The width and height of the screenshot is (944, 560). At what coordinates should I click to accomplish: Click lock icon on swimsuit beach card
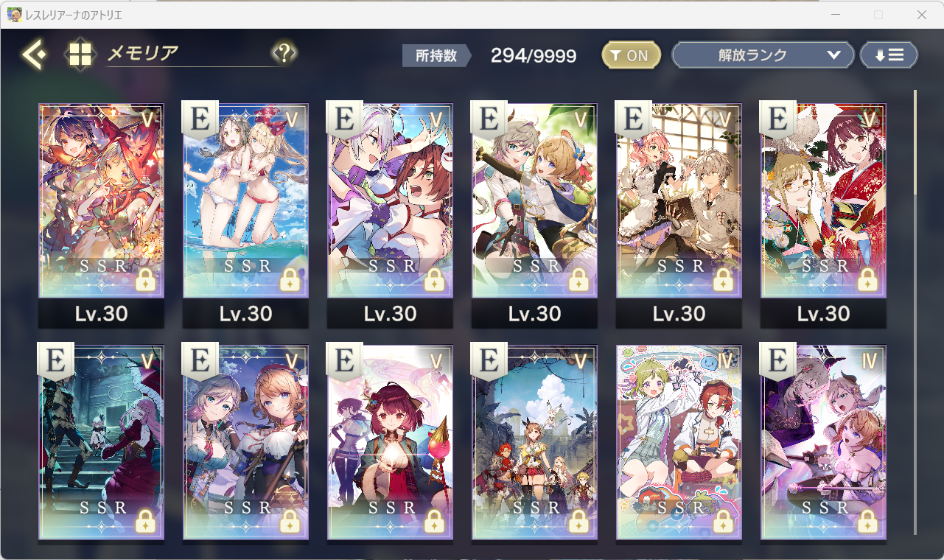[x=290, y=279]
